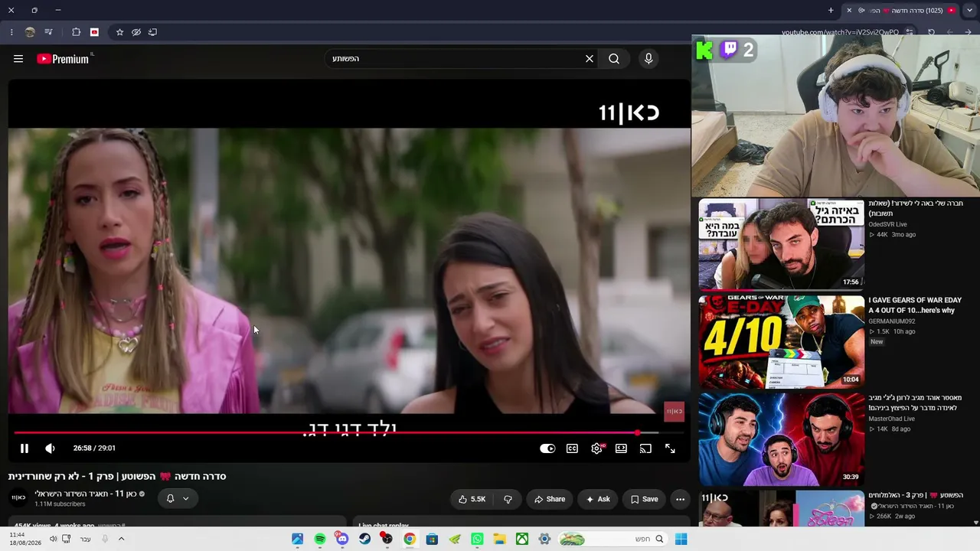Show hidden system tray icons
This screenshot has width=980, height=551.
pyautogui.click(x=121, y=540)
